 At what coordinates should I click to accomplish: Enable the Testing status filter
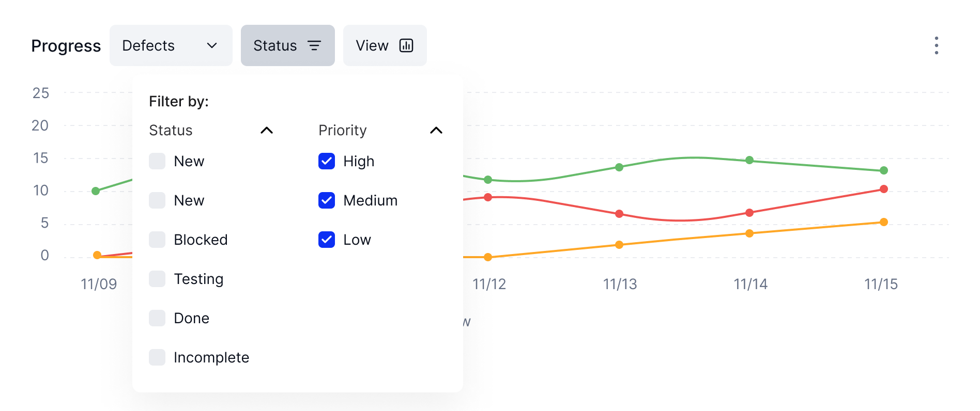(157, 279)
